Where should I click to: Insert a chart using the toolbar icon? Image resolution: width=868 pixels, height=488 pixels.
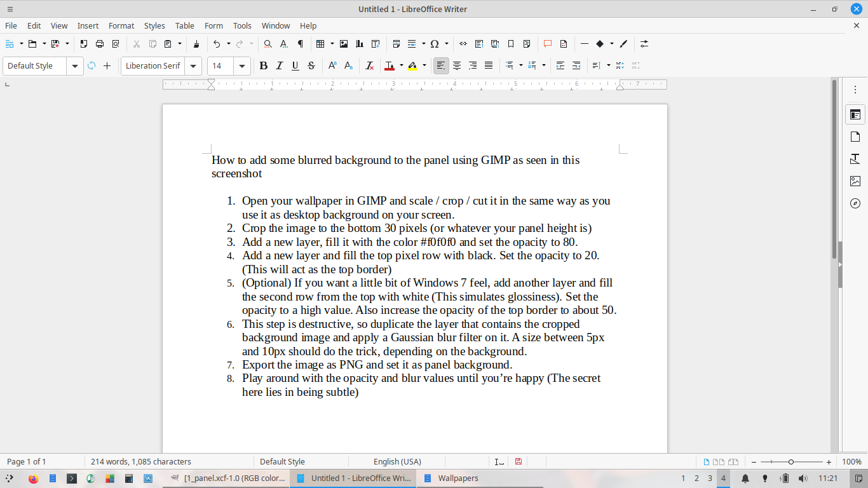click(360, 44)
